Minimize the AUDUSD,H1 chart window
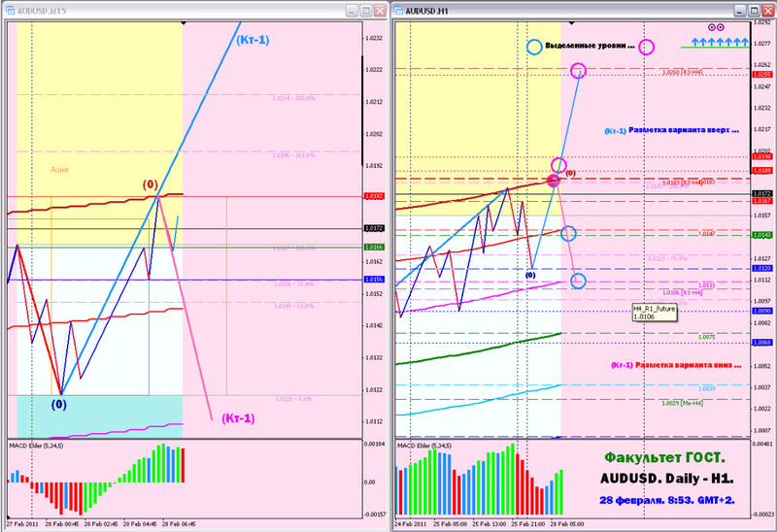The width and height of the screenshot is (777, 532). (x=740, y=11)
